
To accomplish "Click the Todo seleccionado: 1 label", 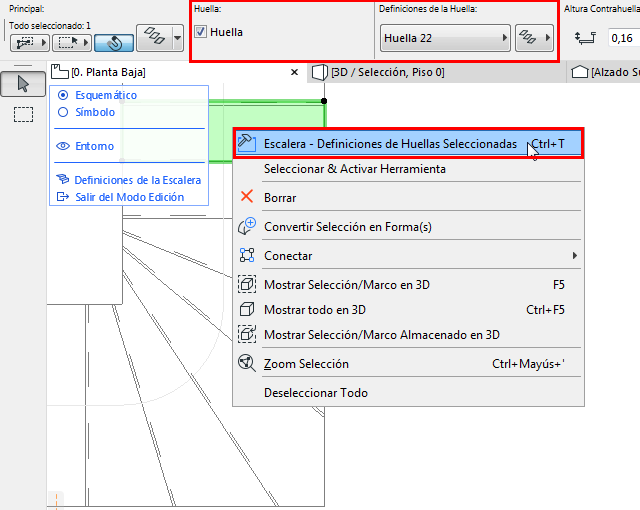I will coord(50,26).
